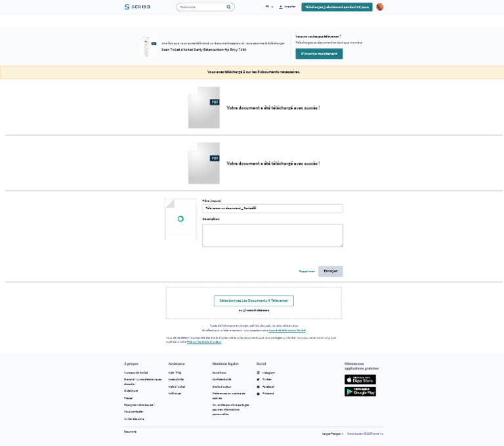Viewport: 504px width, 446px height.
Task: Click the Importer upload icon
Action: click(x=281, y=7)
